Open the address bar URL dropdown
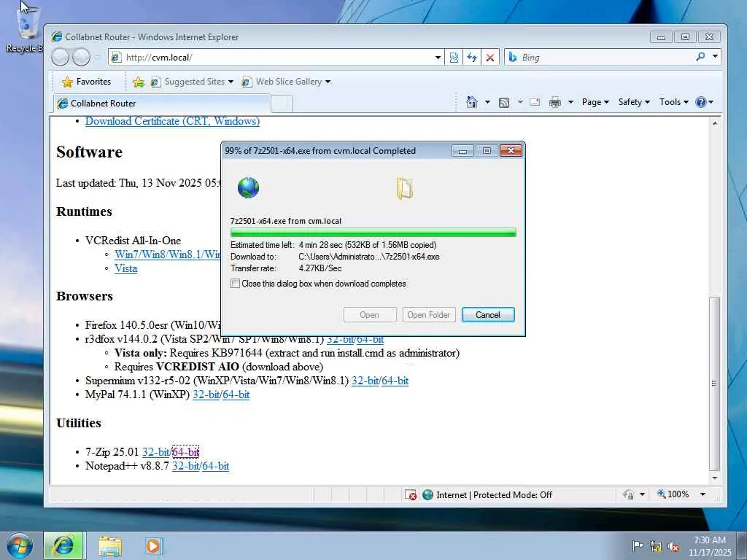The width and height of the screenshot is (747, 560). pyautogui.click(x=438, y=58)
